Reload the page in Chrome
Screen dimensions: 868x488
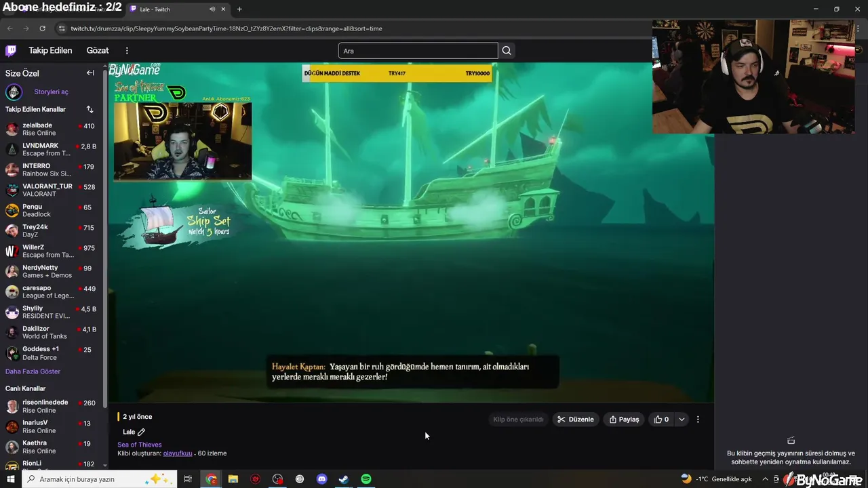[x=42, y=28]
